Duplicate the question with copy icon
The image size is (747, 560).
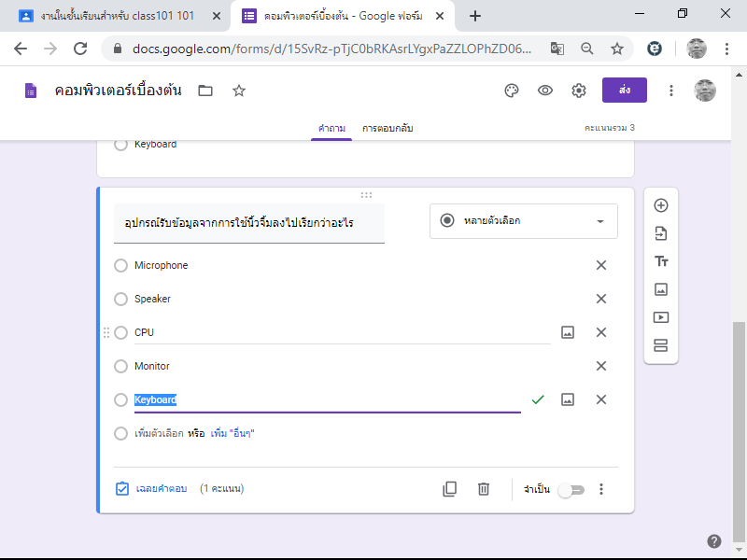pos(449,489)
